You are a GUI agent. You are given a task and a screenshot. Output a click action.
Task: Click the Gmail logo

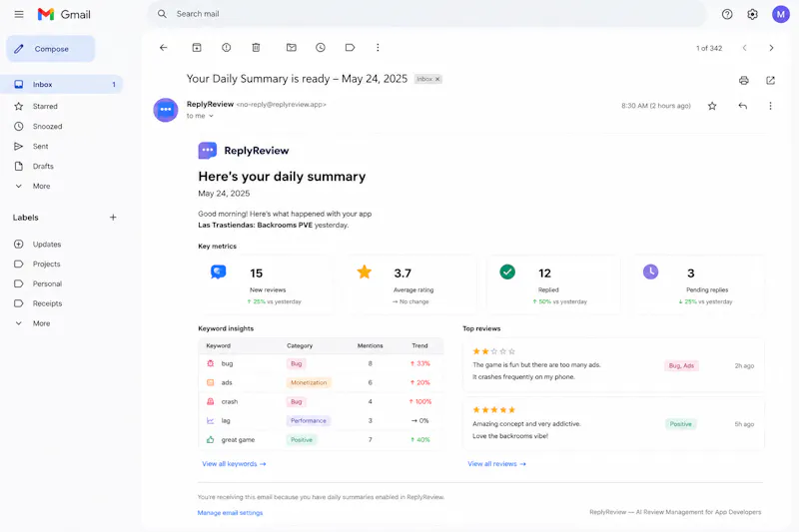[x=64, y=14]
